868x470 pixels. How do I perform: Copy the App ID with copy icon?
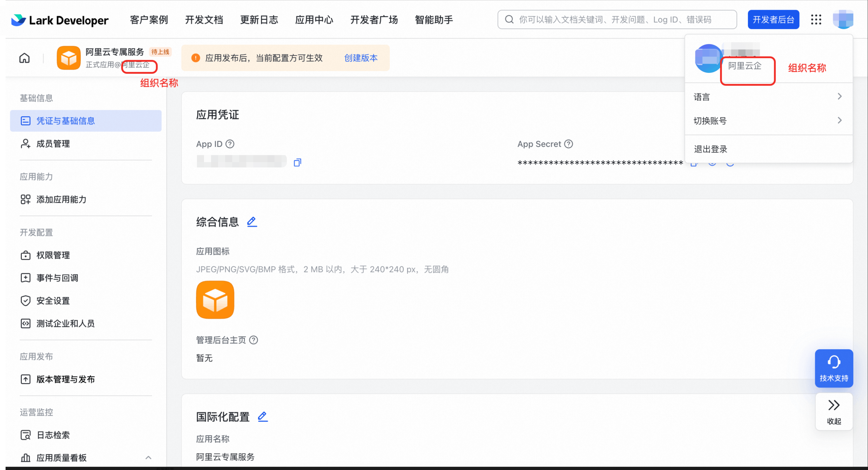297,162
